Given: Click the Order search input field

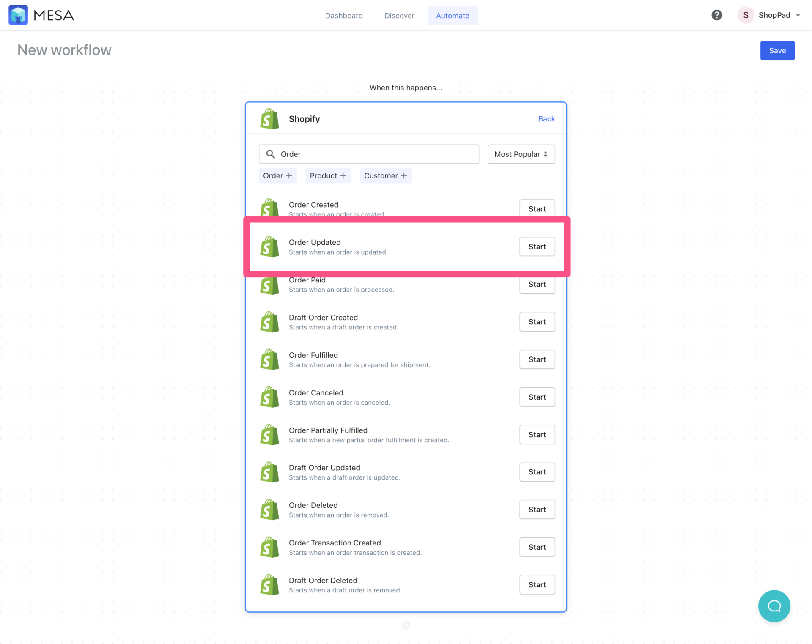Looking at the screenshot, I should pyautogui.click(x=369, y=154).
